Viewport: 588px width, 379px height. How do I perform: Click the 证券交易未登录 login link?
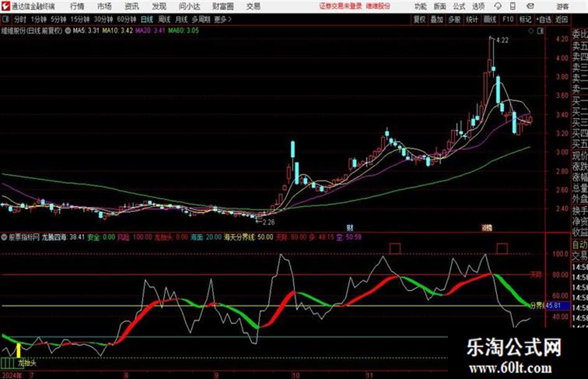(x=340, y=6)
